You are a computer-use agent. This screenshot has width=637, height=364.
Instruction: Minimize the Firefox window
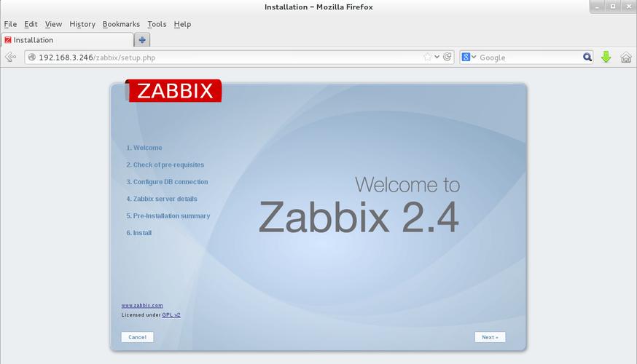[597, 7]
